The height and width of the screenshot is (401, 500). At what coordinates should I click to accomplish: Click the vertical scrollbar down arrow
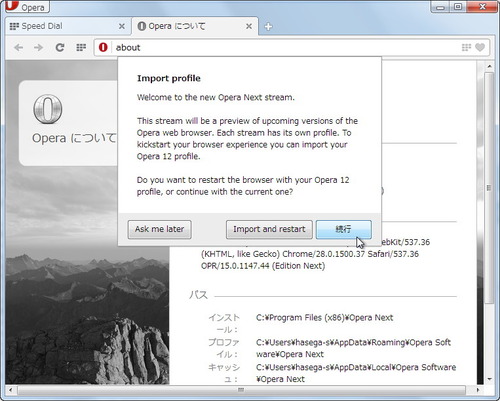(x=489, y=379)
